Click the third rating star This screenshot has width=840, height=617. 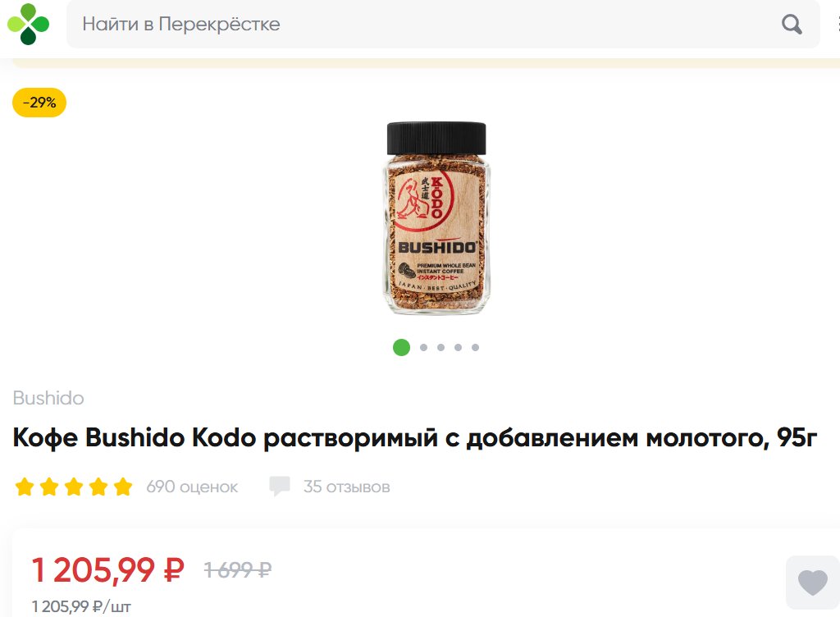(74, 487)
